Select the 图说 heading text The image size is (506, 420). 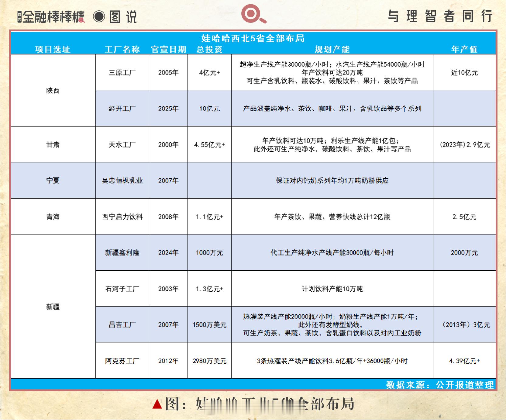[123, 17]
